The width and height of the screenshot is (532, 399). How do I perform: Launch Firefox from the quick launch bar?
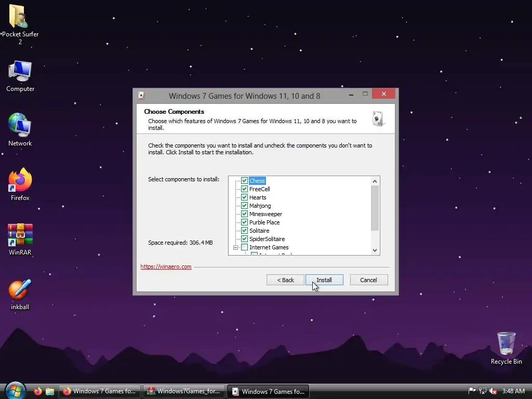pyautogui.click(x=37, y=391)
